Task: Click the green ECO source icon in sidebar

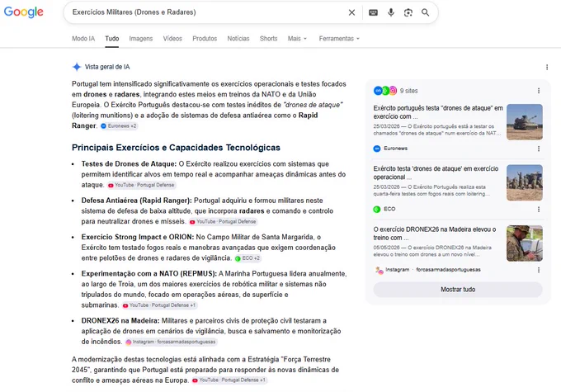Action: pos(377,209)
